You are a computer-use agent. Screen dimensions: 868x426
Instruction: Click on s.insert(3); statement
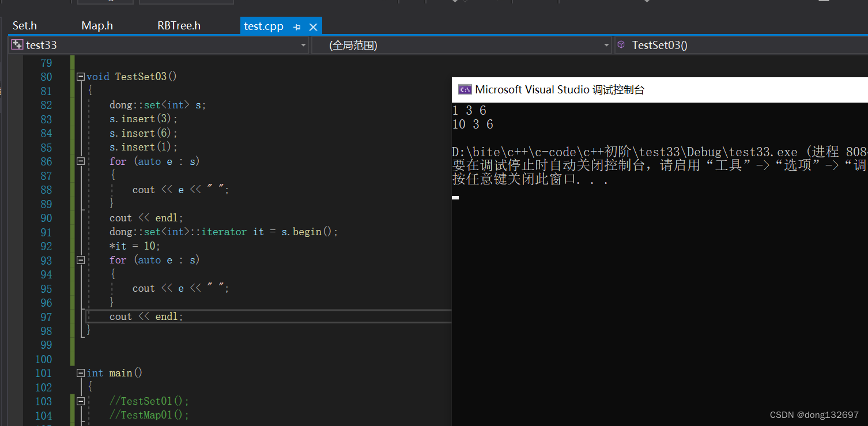coord(144,119)
